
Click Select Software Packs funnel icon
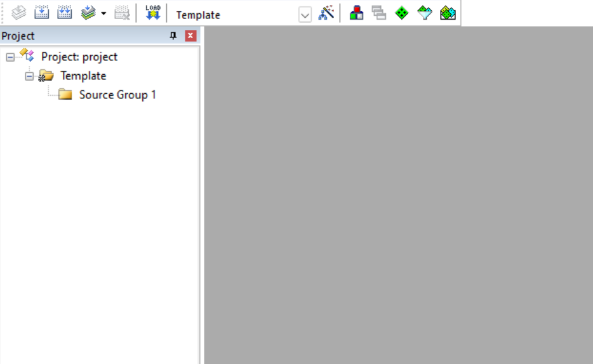tap(425, 13)
